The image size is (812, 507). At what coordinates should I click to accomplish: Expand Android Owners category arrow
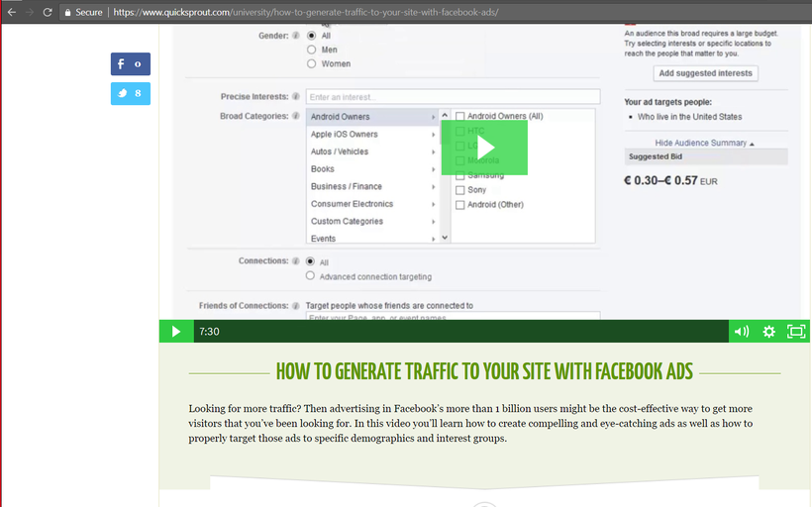[434, 118]
